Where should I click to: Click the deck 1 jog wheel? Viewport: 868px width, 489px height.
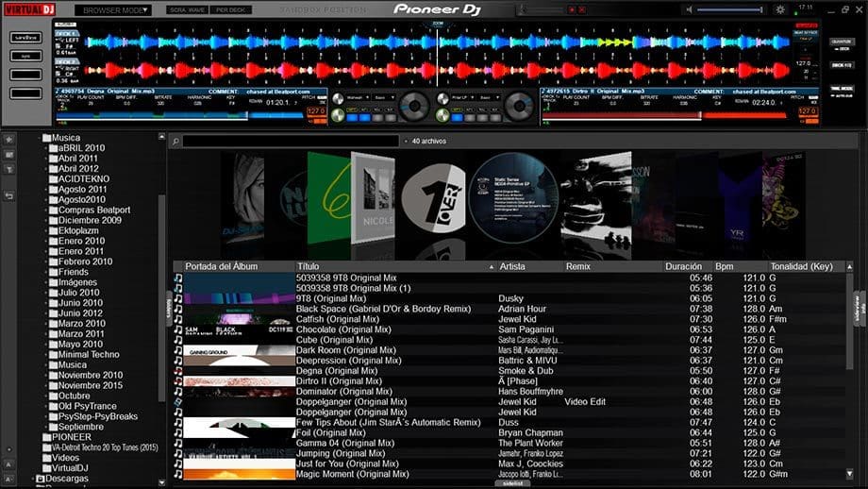414,105
